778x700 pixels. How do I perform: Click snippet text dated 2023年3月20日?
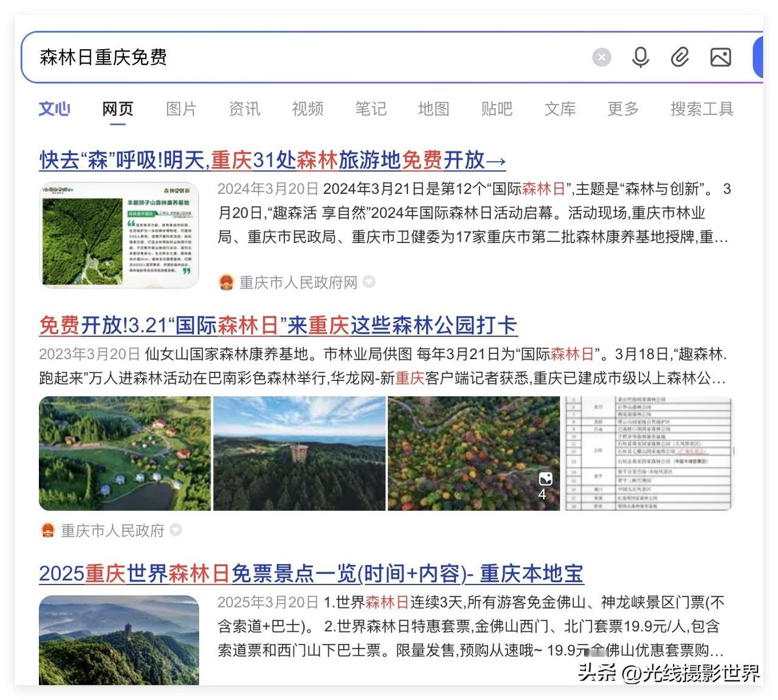tap(384, 366)
